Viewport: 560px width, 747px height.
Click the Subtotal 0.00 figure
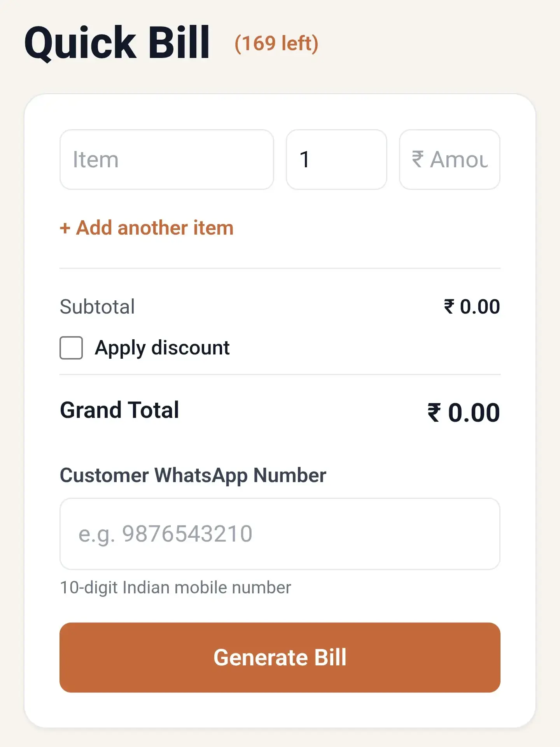pyautogui.click(x=480, y=307)
